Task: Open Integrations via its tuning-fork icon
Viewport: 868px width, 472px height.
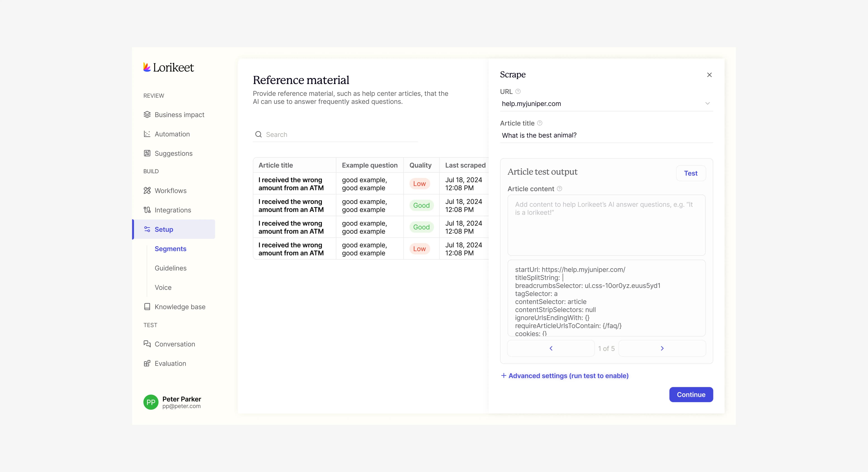Action: [x=147, y=210]
